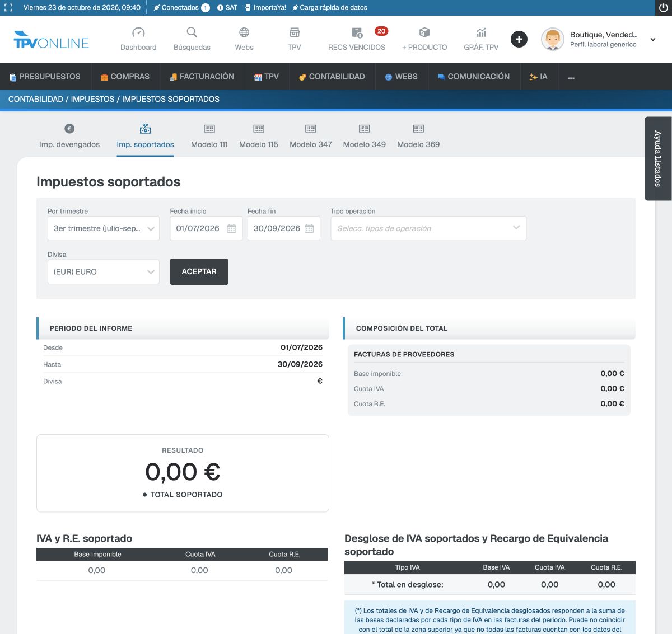Click the ACEPTAR button
672x634 pixels.
[x=199, y=271]
